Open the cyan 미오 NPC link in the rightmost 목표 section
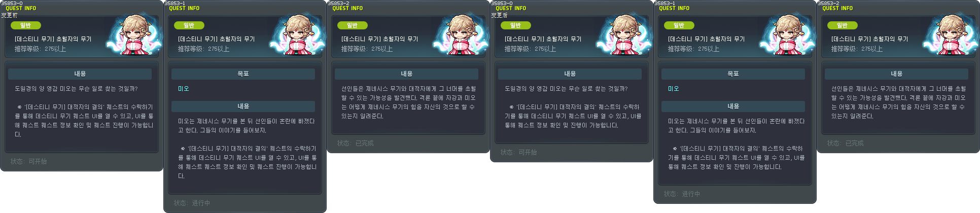The width and height of the screenshot is (980, 213). 673,89
